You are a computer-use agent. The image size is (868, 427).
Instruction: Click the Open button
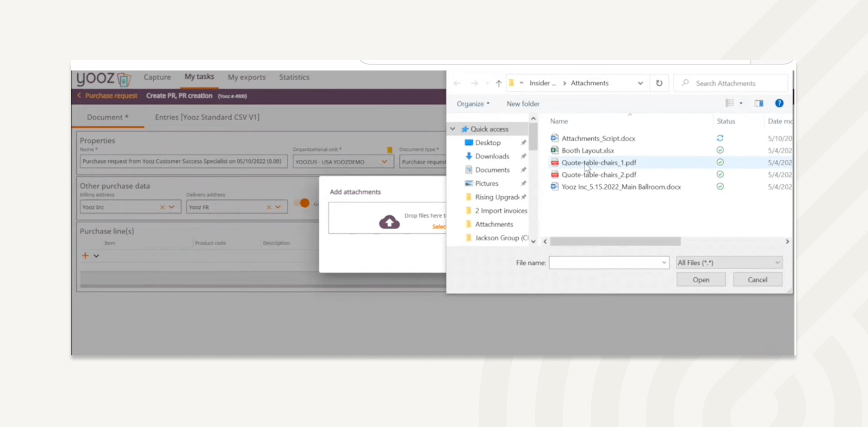point(701,280)
